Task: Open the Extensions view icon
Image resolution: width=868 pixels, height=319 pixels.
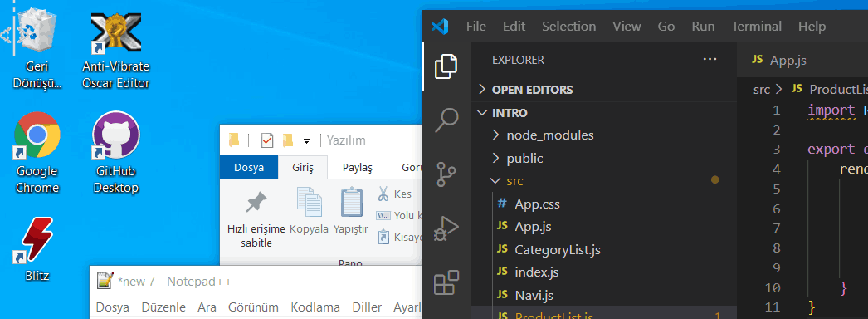Action: click(446, 282)
